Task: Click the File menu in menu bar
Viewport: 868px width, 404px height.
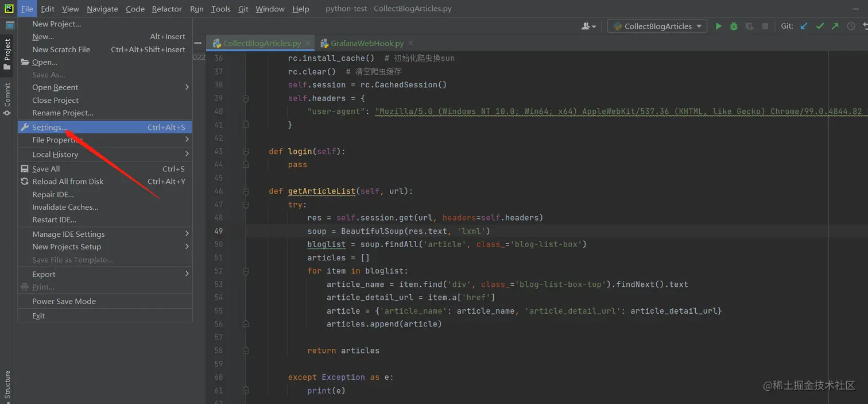Action: point(27,9)
